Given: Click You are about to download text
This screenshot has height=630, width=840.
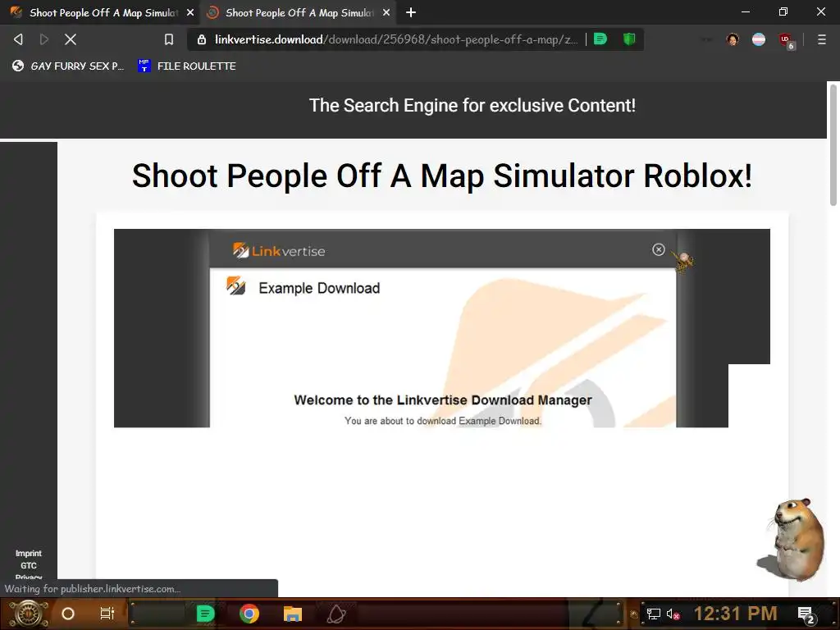Looking at the screenshot, I should 442,421.
